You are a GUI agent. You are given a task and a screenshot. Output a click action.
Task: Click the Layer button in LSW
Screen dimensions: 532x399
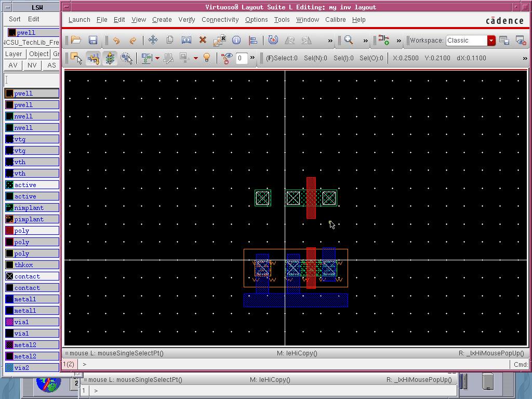point(14,54)
